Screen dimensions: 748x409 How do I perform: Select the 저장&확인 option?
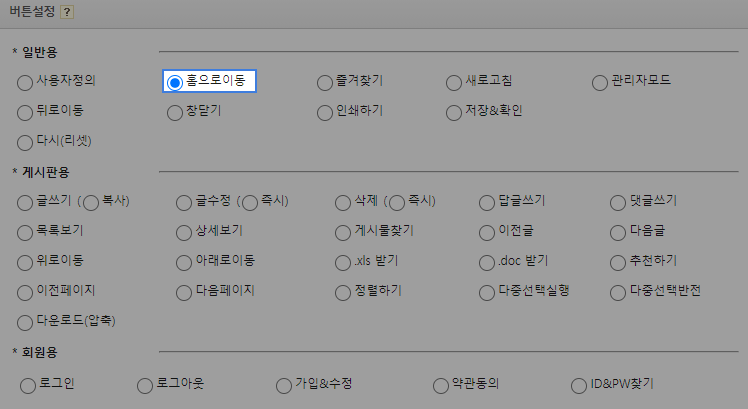pos(456,112)
